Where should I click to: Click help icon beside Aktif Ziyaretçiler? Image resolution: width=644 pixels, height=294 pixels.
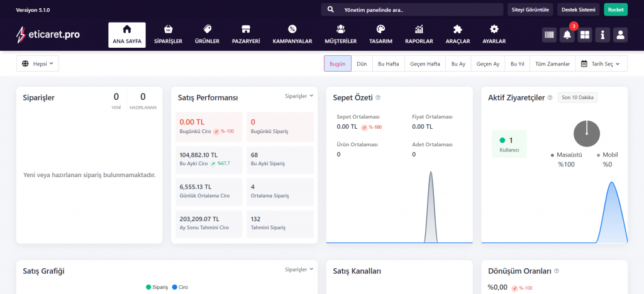point(550,97)
